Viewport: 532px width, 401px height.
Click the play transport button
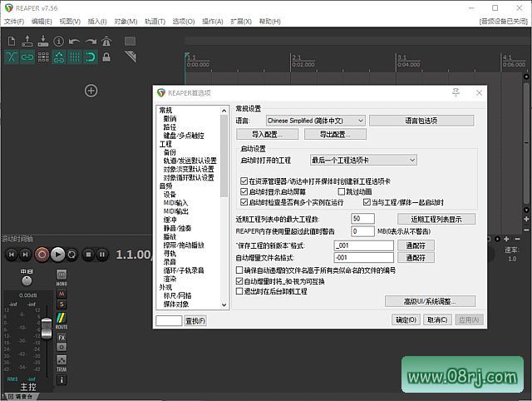(57, 255)
